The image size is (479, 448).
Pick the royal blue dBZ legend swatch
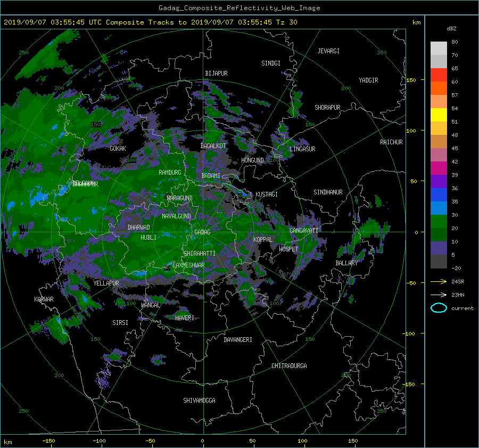[439, 194]
